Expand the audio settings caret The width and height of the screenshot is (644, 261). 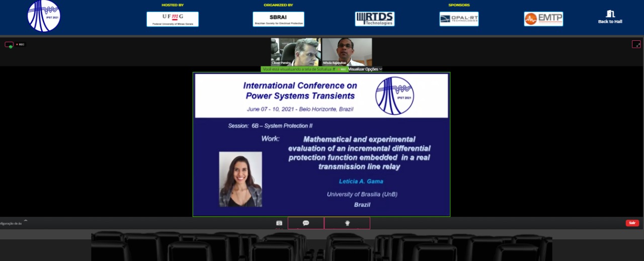(26, 221)
